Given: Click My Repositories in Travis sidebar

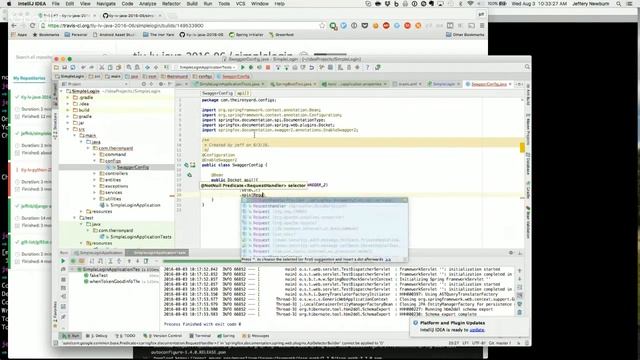Looking at the screenshot, I should click(29, 78).
